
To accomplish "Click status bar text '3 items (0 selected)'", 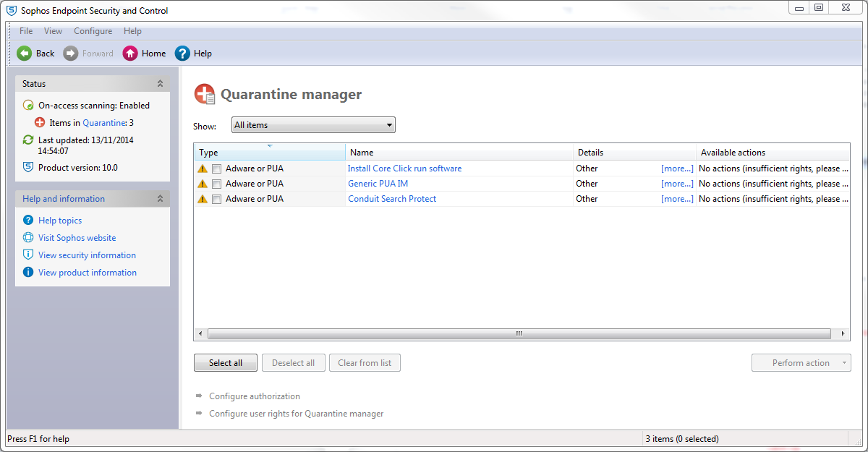I will [682, 439].
